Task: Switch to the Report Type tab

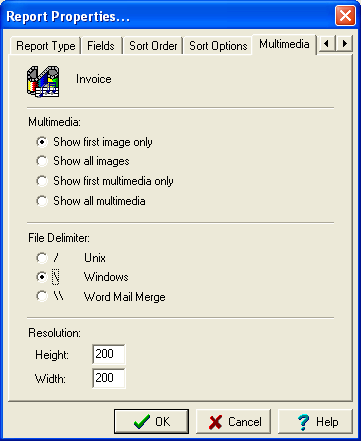Action: coord(46,46)
